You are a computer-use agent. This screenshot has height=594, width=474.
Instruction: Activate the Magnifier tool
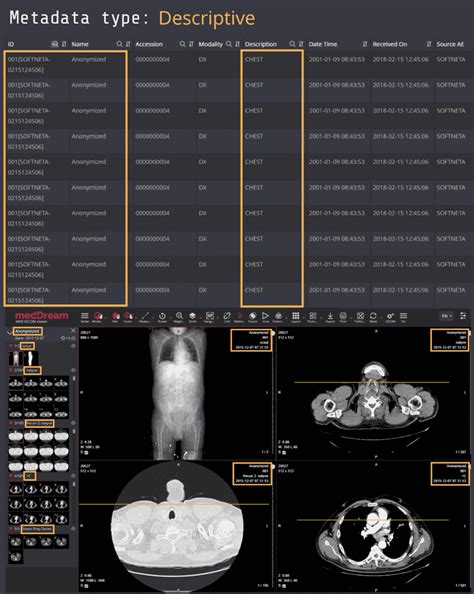coord(179,316)
